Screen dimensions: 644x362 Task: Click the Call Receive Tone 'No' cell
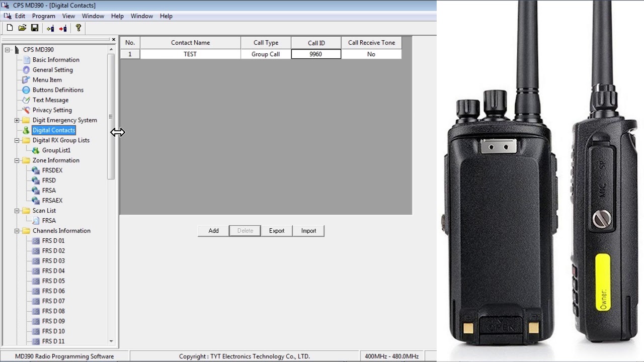[x=371, y=54]
